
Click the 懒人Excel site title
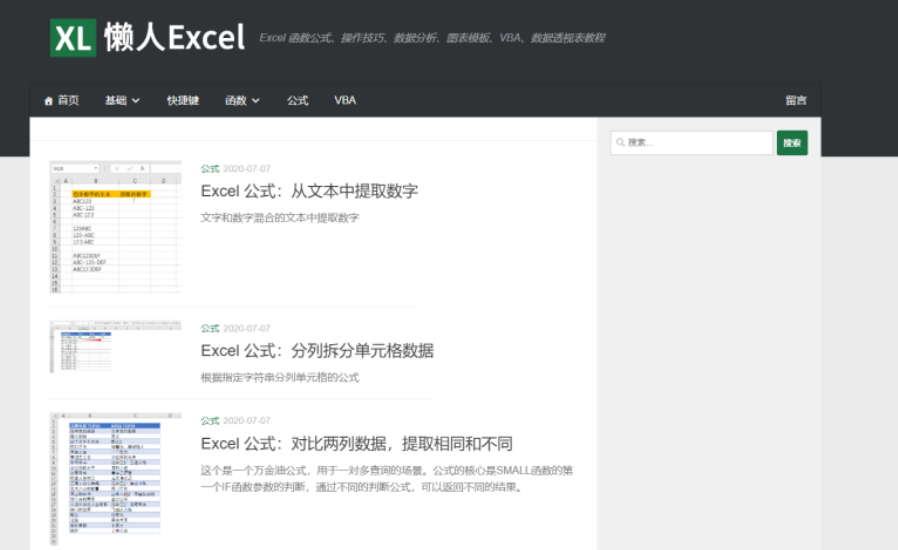(174, 38)
